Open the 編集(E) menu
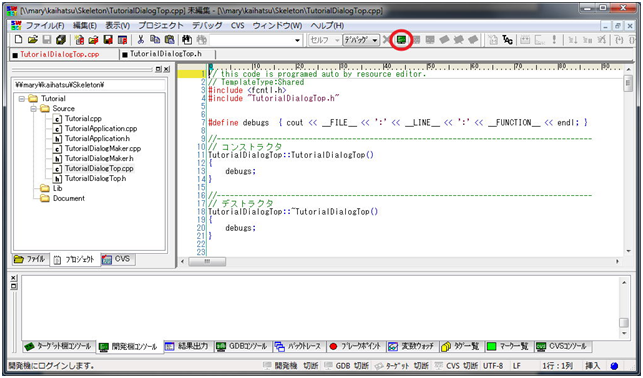 (x=85, y=25)
